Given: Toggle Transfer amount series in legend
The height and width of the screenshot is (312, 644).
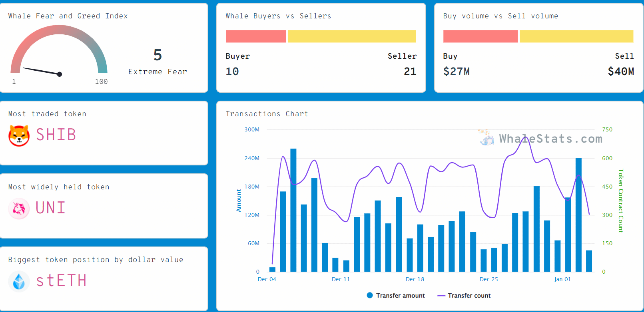Looking at the screenshot, I should point(400,296).
